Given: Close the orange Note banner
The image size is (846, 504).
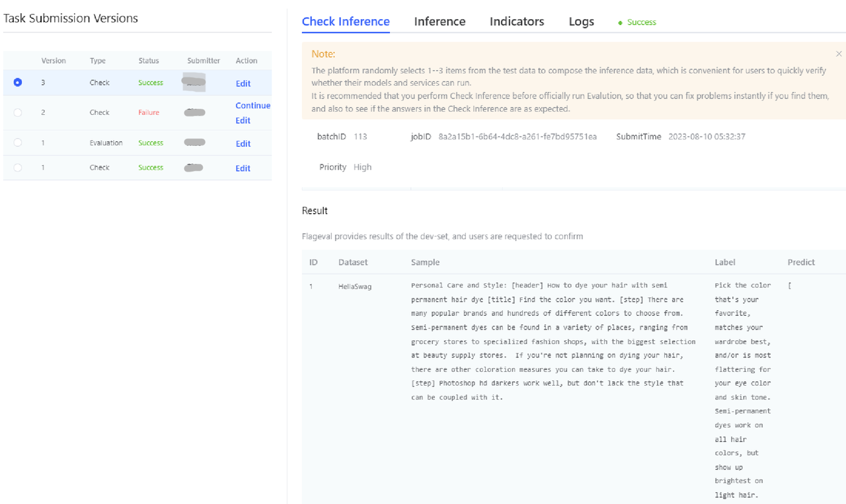Looking at the screenshot, I should [839, 54].
